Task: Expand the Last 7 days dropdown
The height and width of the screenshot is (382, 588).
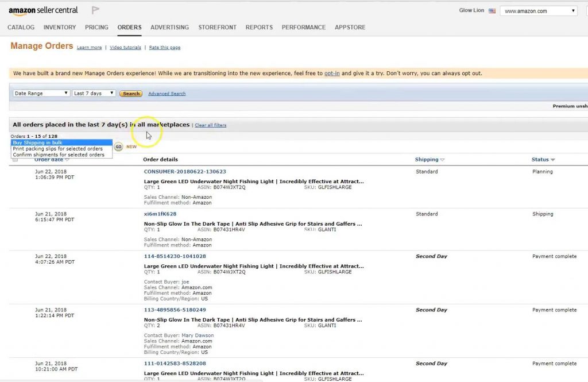Action: 94,93
